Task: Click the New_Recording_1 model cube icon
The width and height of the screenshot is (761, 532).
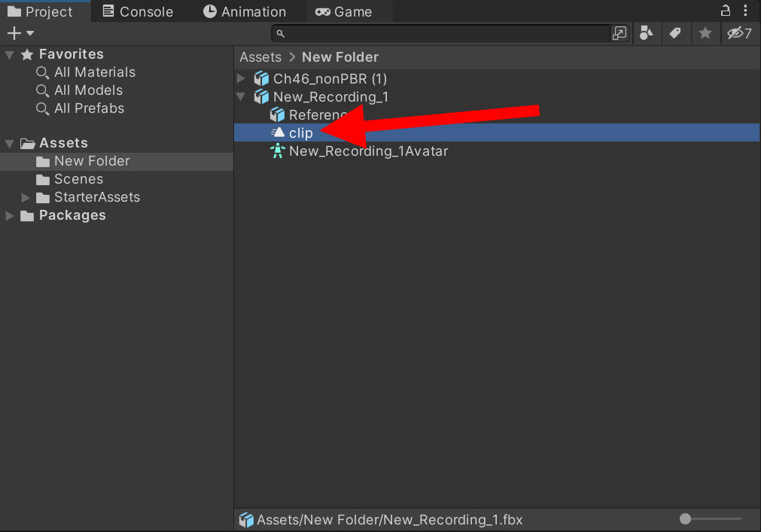Action: (x=261, y=97)
